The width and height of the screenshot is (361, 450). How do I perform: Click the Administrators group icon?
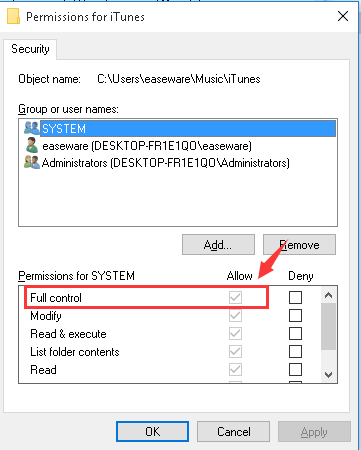click(x=32, y=162)
